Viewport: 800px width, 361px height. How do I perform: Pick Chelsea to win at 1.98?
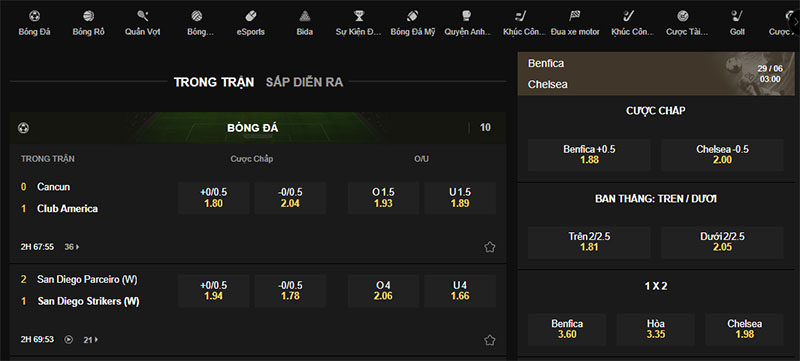pos(744,329)
